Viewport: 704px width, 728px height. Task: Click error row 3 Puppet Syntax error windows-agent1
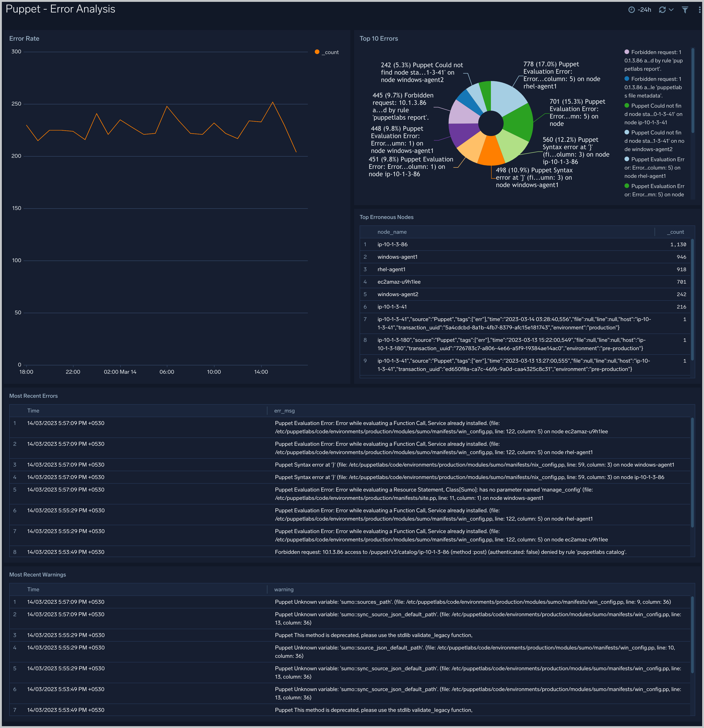point(349,465)
